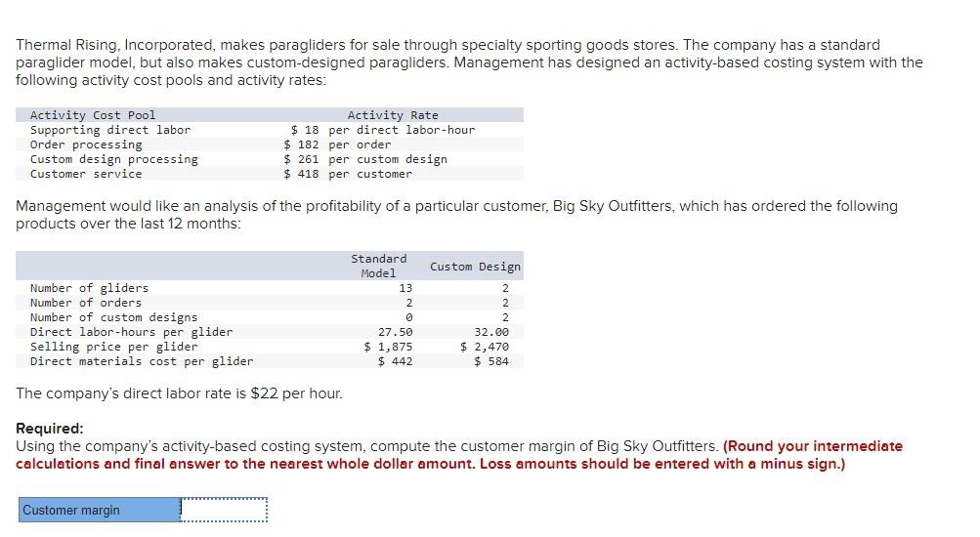The image size is (980, 537).
Task: Click the $418 per customer rate
Action: (x=348, y=174)
